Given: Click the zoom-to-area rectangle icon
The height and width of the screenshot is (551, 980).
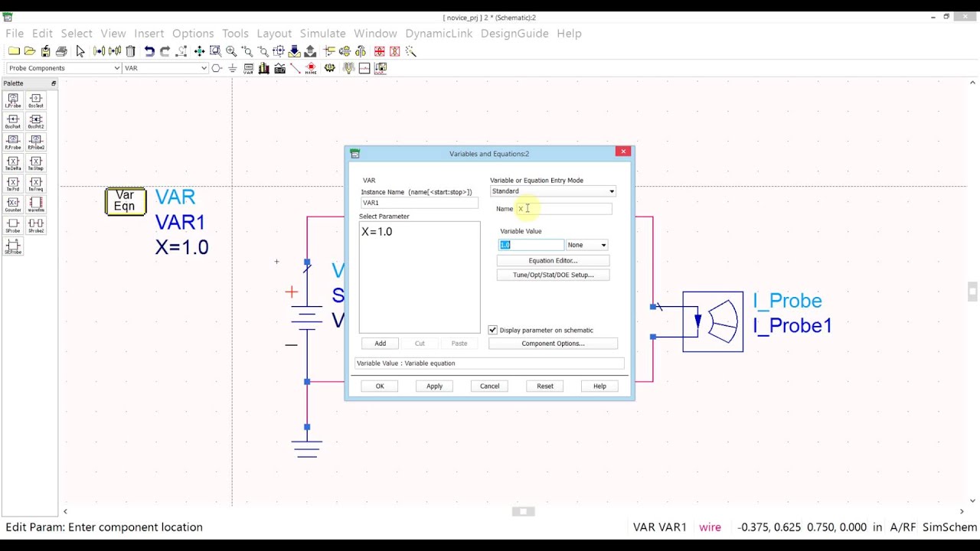Looking at the screenshot, I should click(215, 51).
